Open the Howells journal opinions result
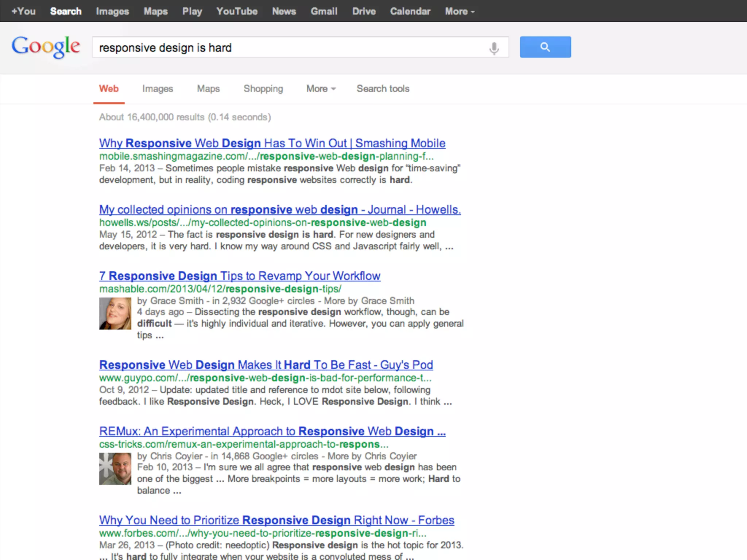This screenshot has width=747, height=560. (280, 210)
